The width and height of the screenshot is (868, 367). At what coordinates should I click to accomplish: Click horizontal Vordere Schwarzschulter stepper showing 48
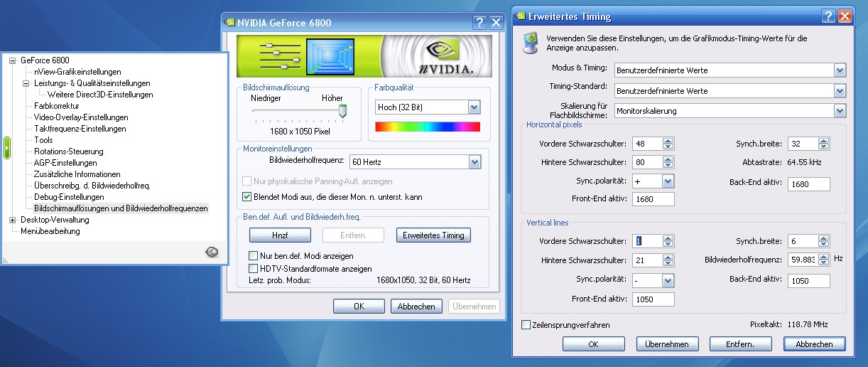[x=667, y=144]
